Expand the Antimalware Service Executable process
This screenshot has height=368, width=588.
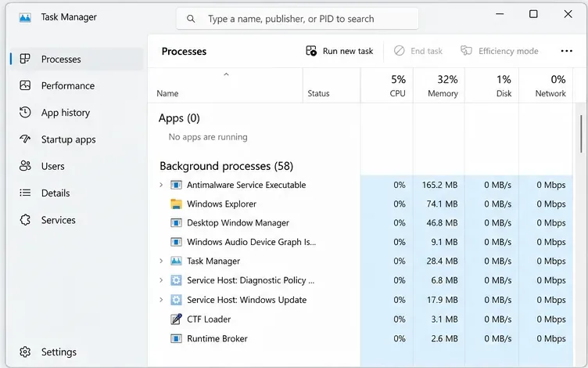point(161,185)
